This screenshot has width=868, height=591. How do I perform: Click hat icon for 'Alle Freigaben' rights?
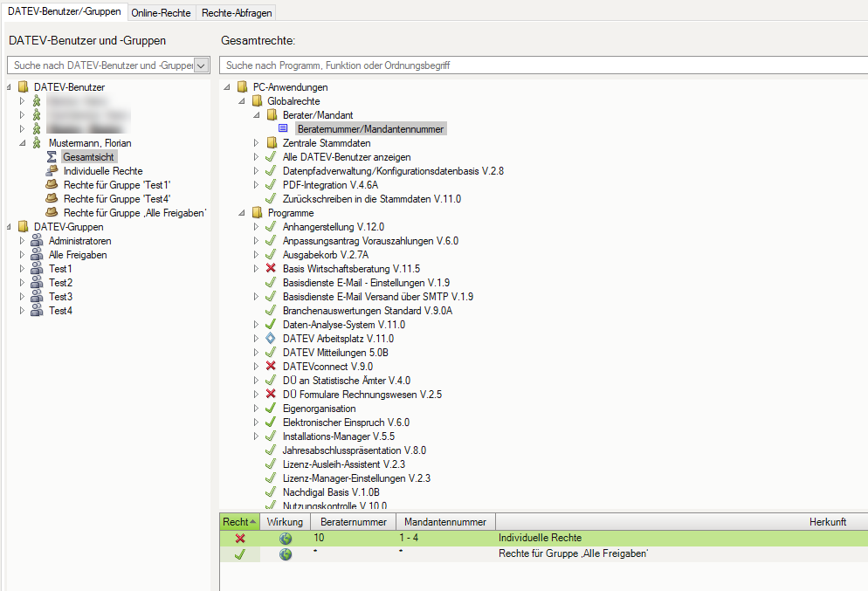52,212
